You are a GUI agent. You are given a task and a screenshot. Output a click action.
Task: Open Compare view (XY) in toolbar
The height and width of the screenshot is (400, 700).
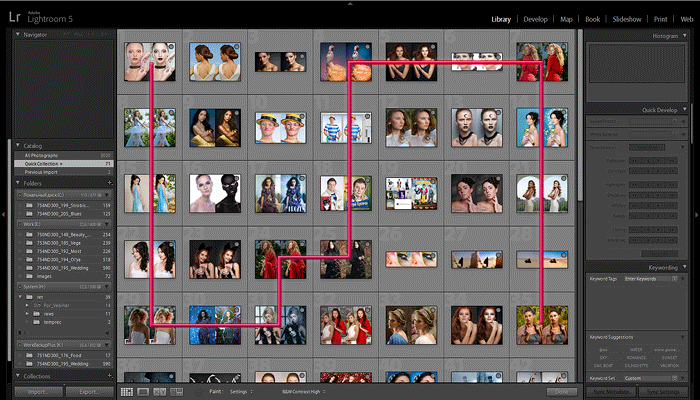click(x=159, y=392)
